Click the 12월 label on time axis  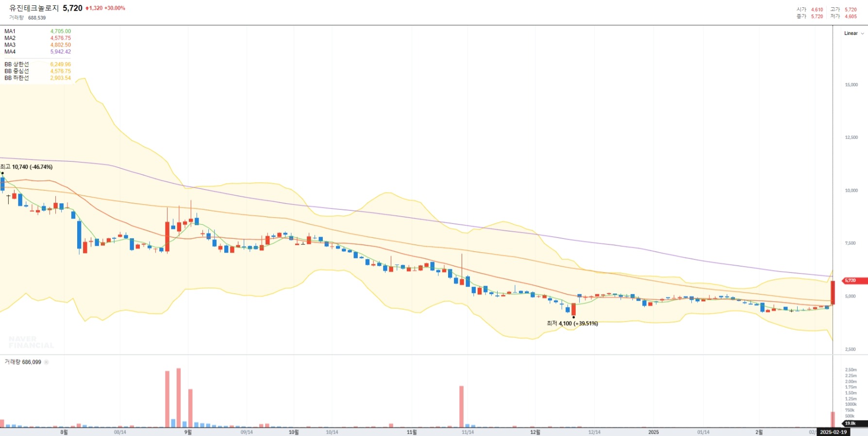pyautogui.click(x=535, y=432)
